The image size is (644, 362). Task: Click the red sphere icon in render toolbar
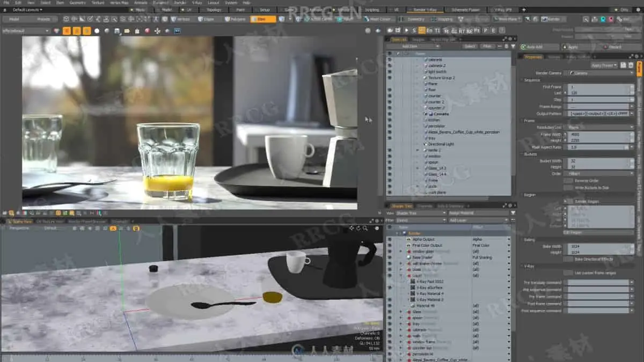point(147,31)
